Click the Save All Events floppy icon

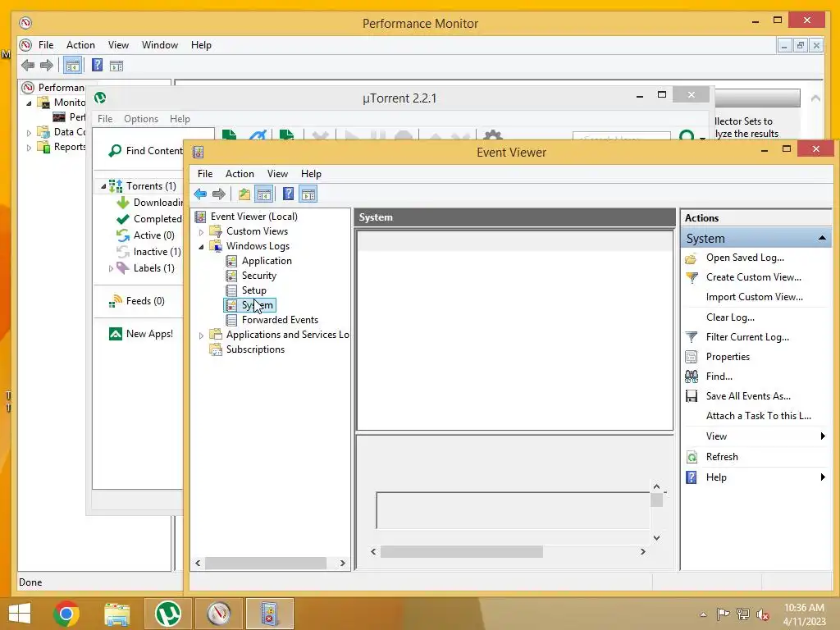click(692, 396)
